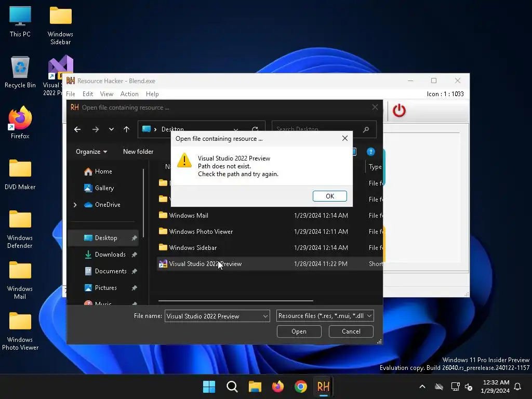Open Recycle Bin desktop icon

[x=20, y=72]
